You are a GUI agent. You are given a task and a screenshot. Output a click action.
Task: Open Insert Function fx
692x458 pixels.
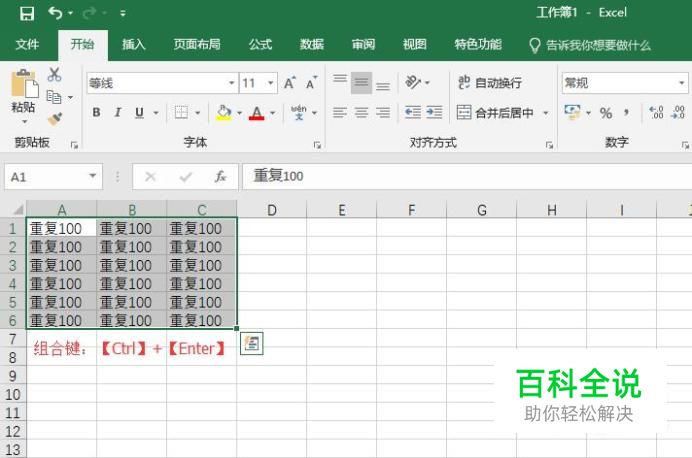click(220, 177)
